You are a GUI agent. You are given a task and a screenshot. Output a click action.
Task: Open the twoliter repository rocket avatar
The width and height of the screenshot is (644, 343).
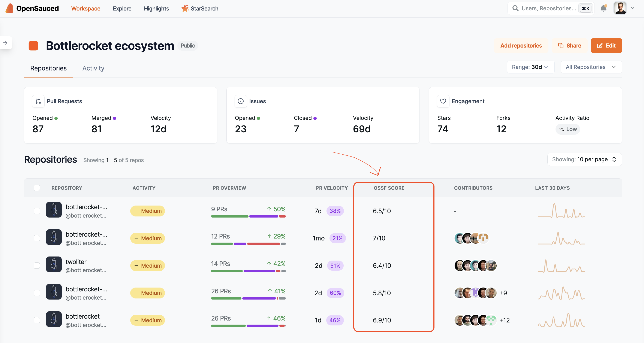(54, 264)
